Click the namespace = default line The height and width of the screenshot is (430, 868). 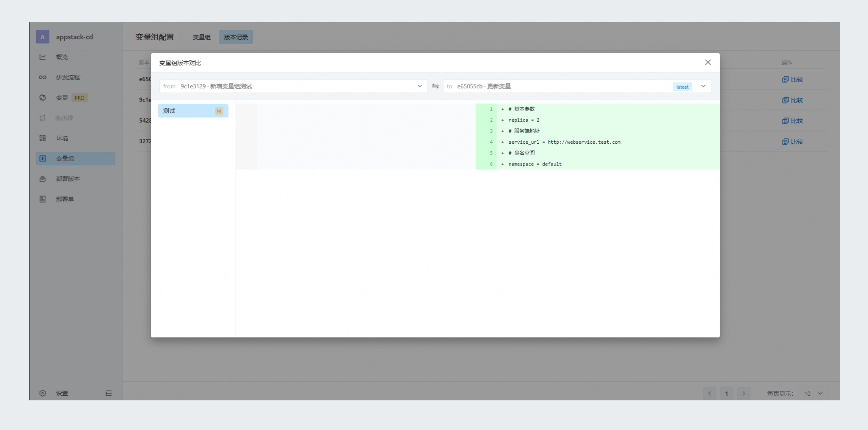point(597,164)
